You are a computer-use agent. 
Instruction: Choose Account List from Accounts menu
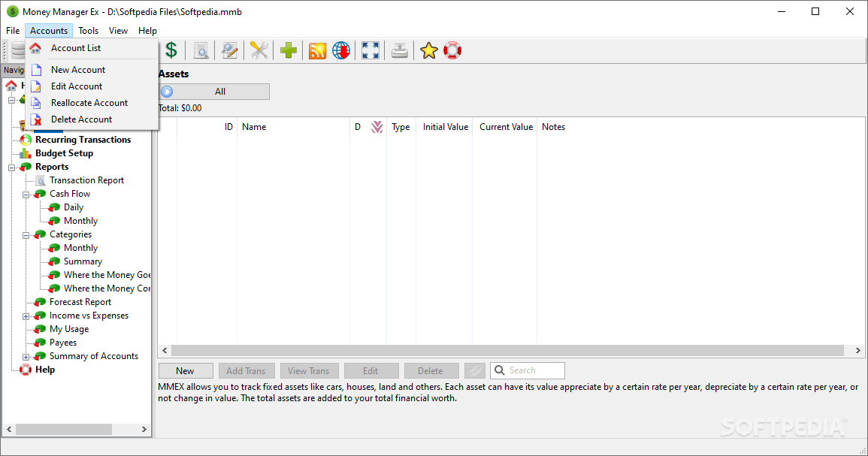coord(92,48)
